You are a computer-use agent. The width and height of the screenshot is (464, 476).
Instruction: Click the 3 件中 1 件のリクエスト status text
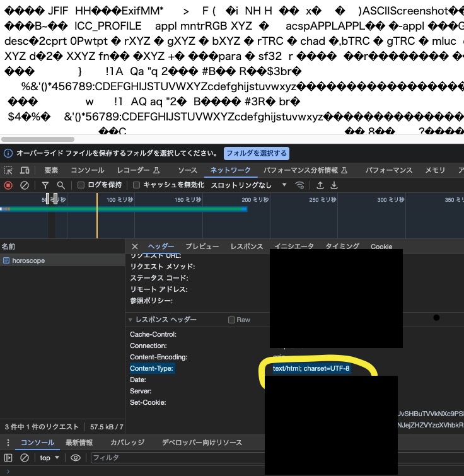(x=42, y=427)
